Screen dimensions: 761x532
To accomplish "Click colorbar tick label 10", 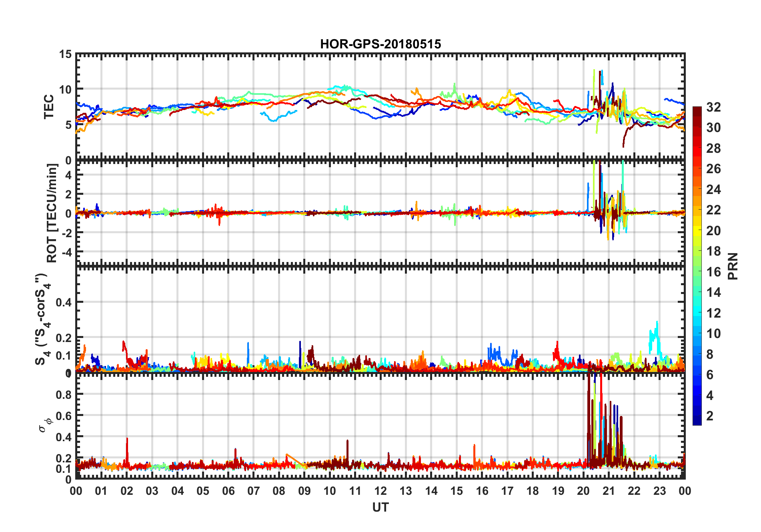I will click(713, 334).
